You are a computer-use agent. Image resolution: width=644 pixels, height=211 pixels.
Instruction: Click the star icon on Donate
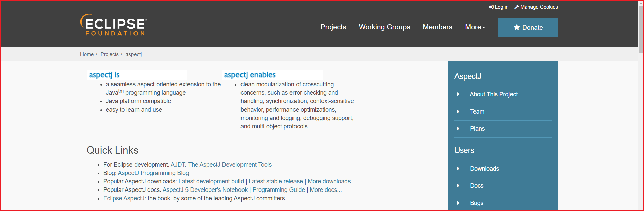click(x=517, y=27)
